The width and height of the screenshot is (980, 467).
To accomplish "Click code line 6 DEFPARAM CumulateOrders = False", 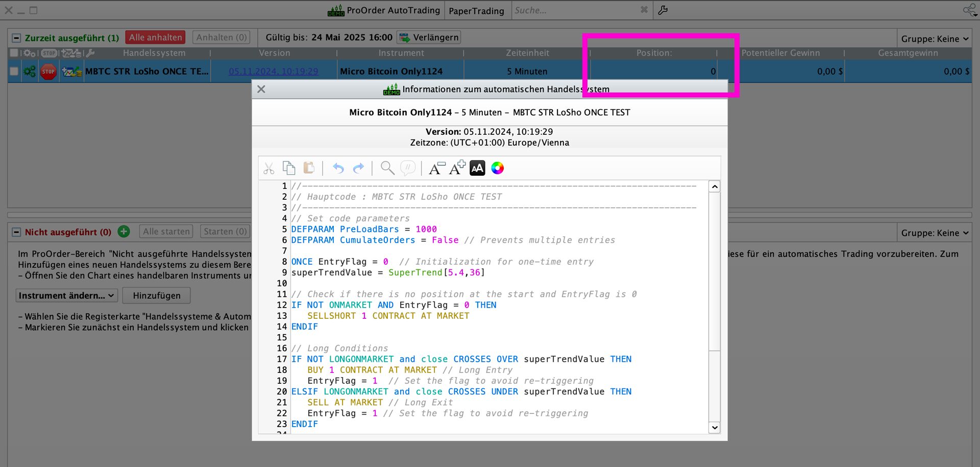I will pos(375,240).
